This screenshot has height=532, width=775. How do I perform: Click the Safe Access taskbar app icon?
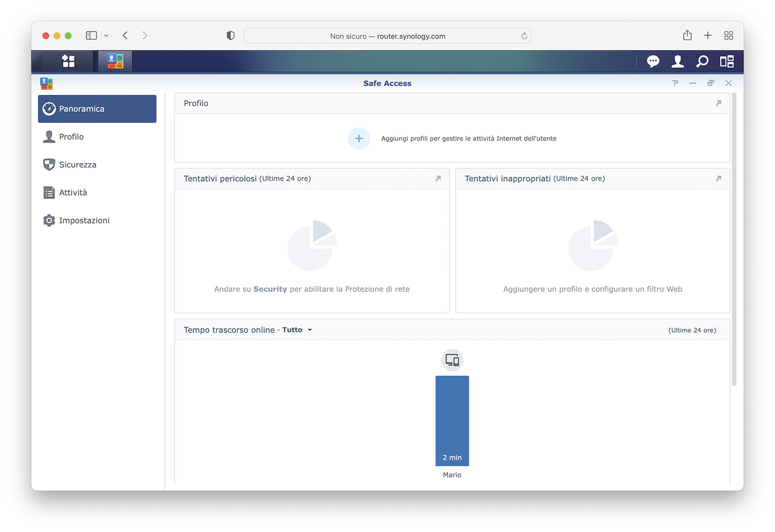[x=115, y=61]
